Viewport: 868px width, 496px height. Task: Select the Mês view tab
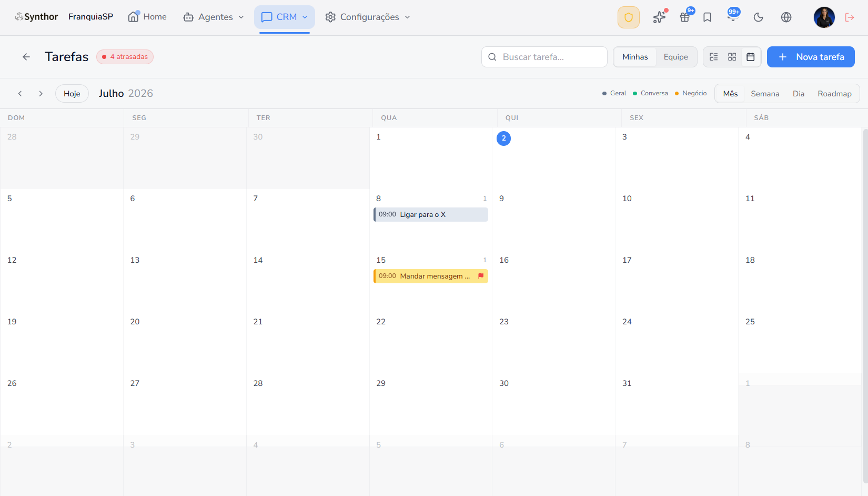pos(730,94)
